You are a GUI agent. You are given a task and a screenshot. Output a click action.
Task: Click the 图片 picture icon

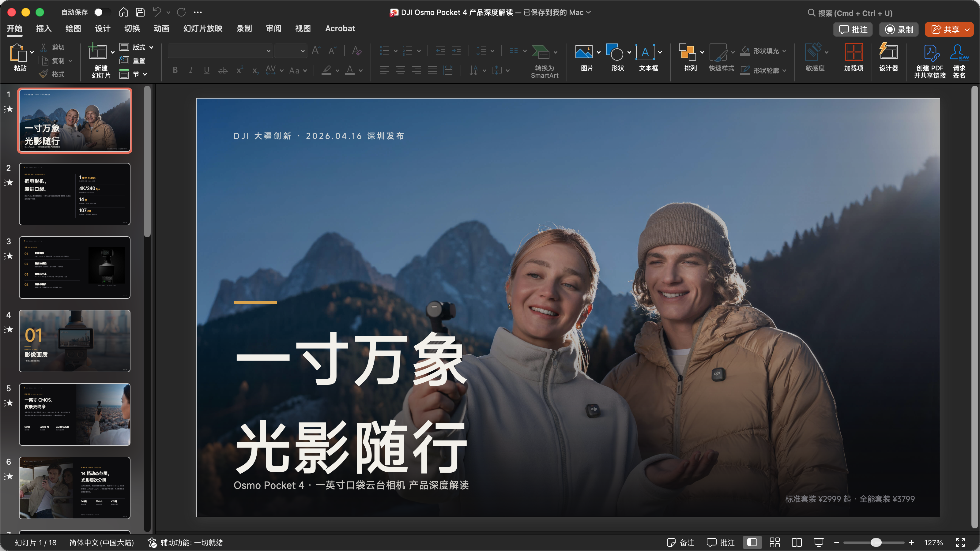584,52
